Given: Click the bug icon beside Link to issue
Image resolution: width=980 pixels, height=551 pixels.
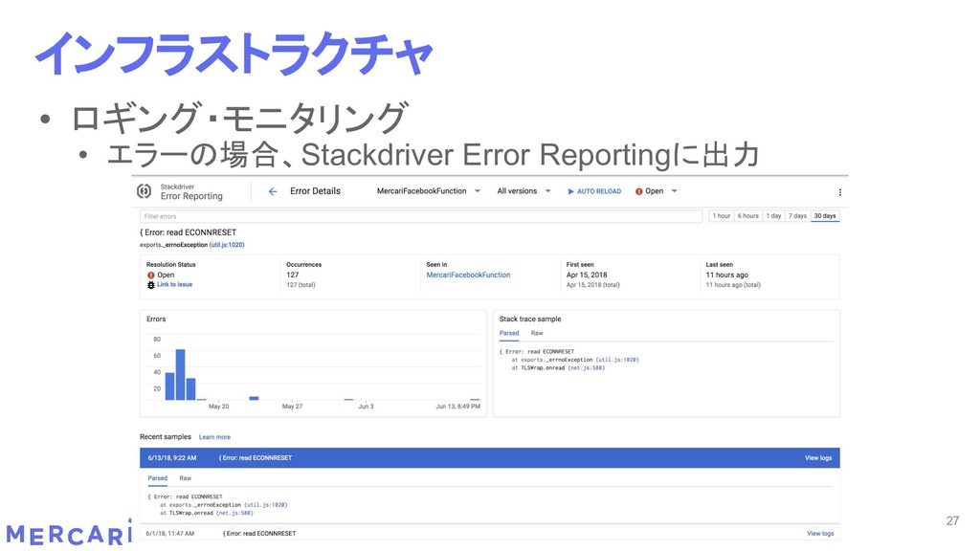Looking at the screenshot, I should [x=150, y=285].
